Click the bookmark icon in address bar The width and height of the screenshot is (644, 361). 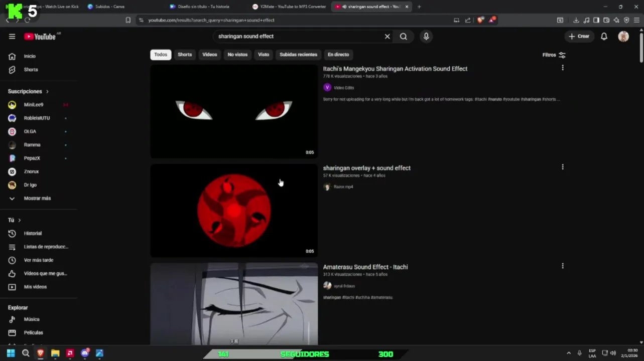click(128, 20)
